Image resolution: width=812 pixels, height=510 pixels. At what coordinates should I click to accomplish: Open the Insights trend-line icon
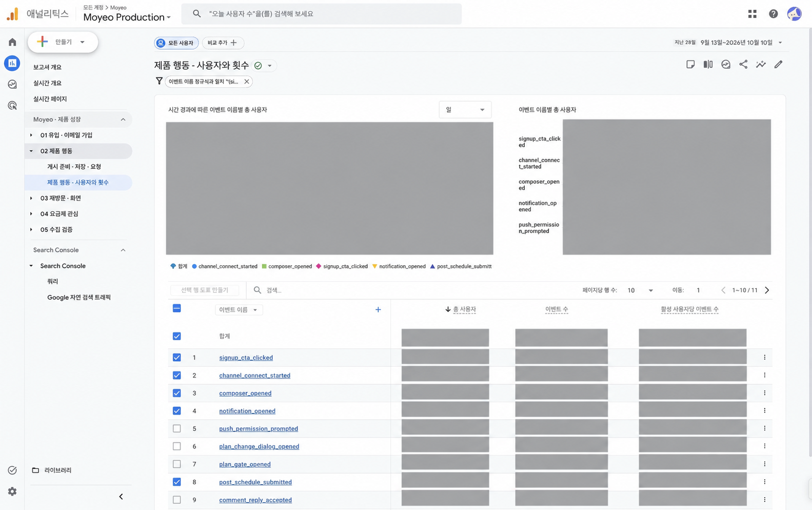point(761,64)
